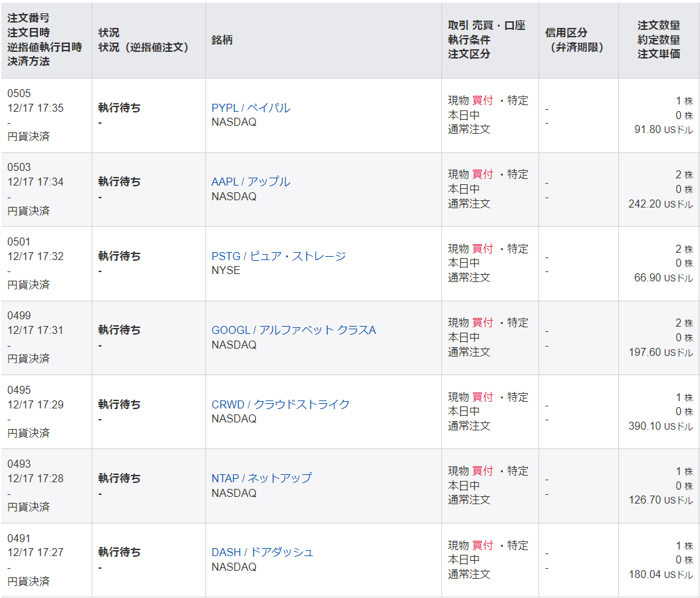Click price 126.70 USドル

661,500
